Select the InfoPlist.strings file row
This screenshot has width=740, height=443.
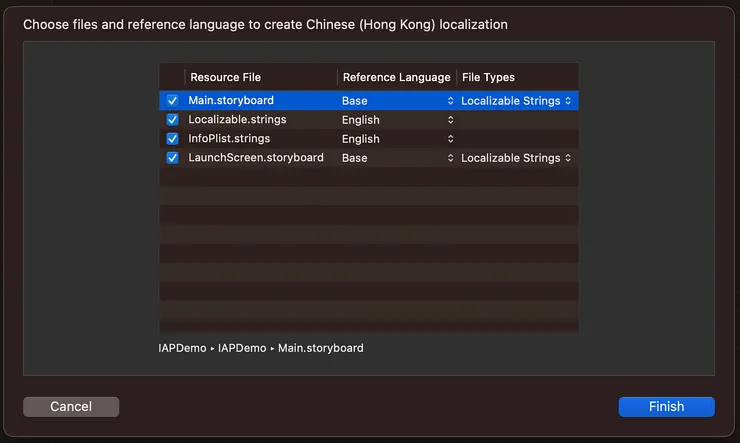(229, 139)
